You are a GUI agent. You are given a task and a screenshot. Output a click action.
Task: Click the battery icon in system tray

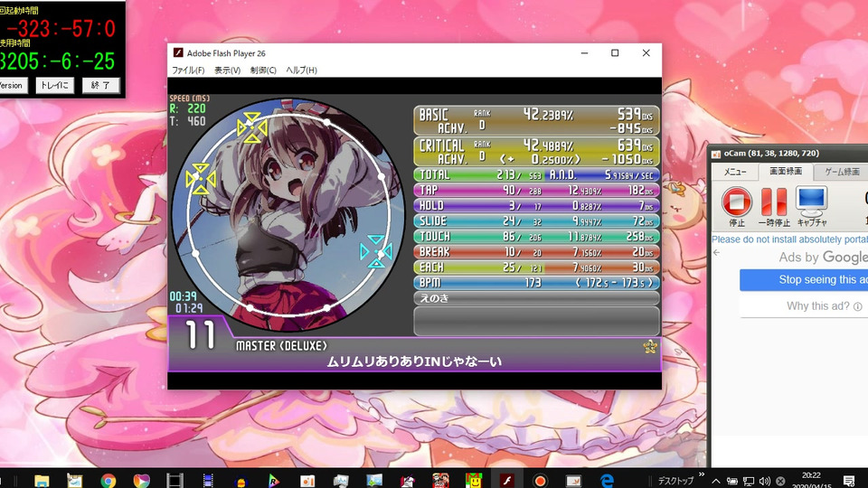(731, 481)
